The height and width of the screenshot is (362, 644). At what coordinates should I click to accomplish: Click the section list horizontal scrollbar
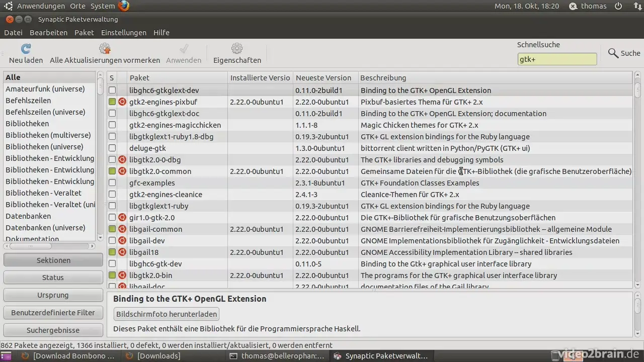coord(49,246)
